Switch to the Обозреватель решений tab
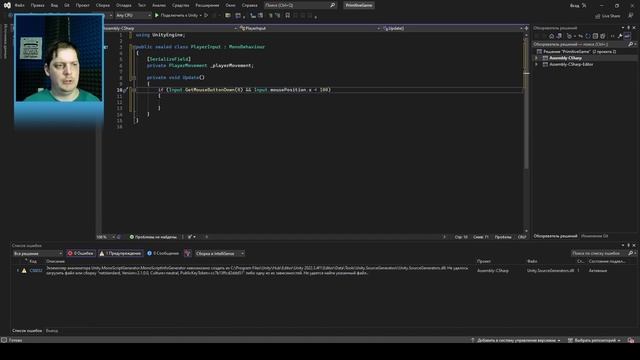640x360 pixels. [556, 236]
